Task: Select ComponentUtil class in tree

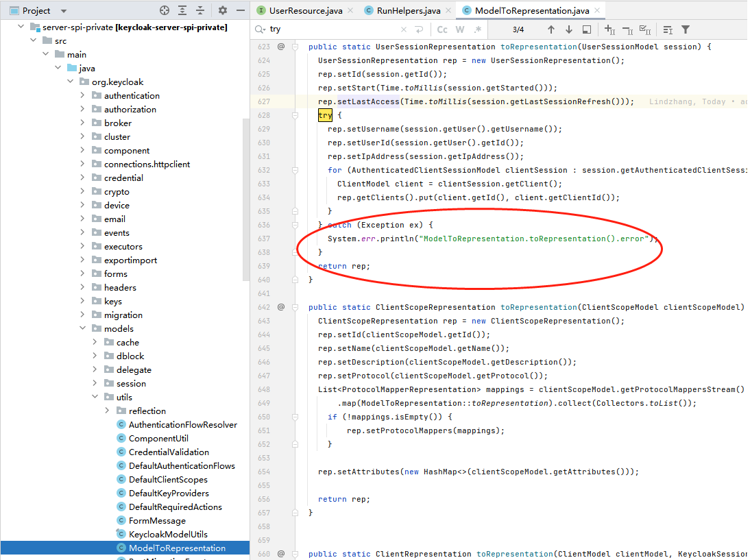Action: click(x=158, y=439)
